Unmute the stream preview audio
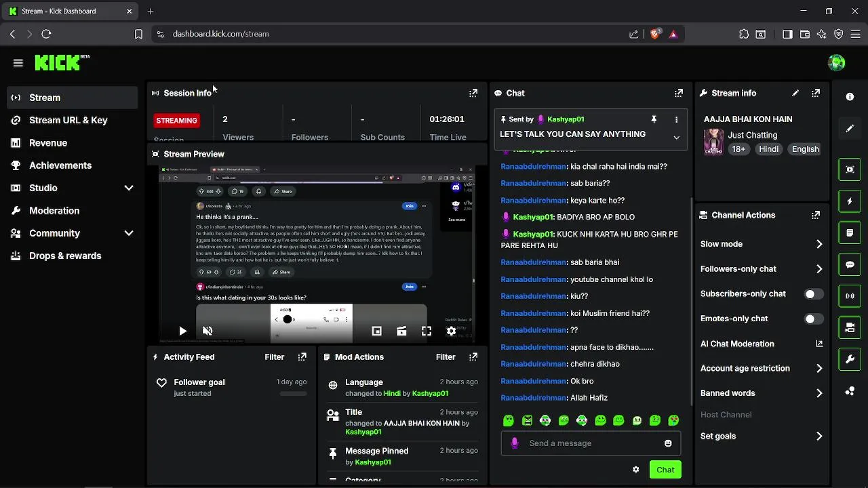Viewport: 868px width, 488px height. (208, 331)
